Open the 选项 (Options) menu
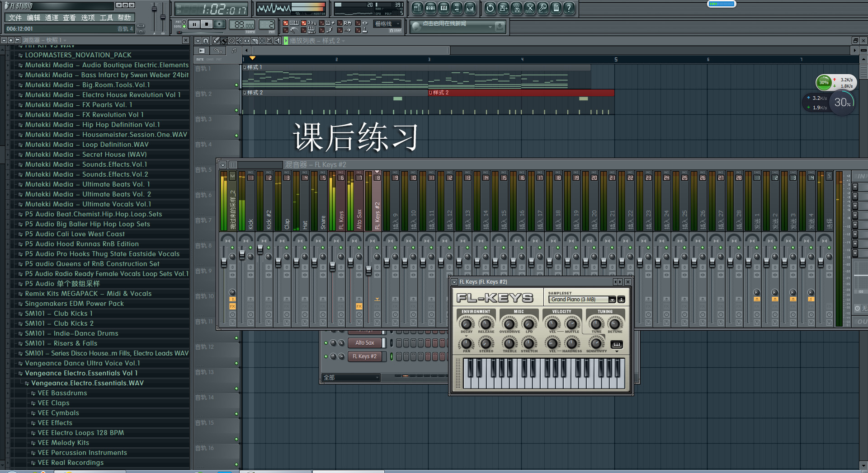868x473 pixels. [88, 18]
